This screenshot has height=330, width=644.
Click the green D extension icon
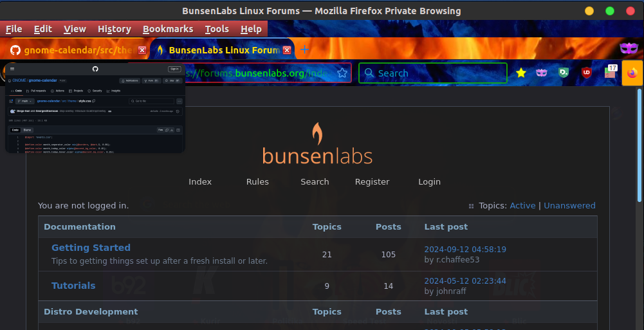(564, 73)
